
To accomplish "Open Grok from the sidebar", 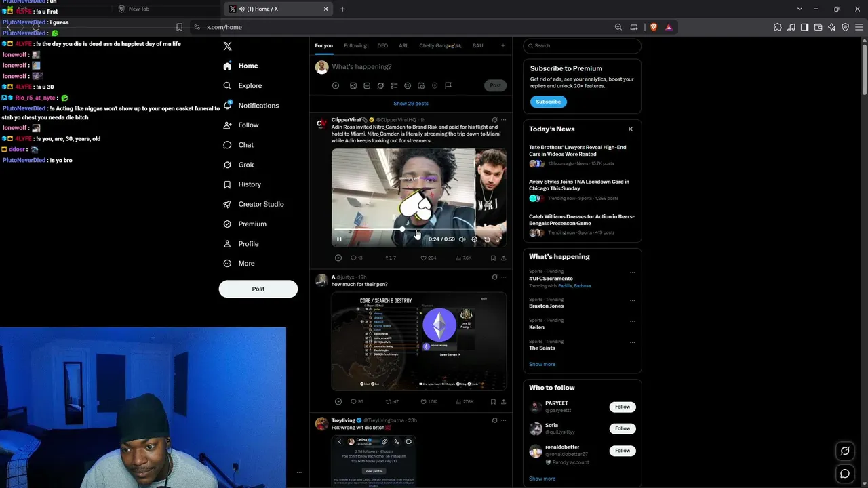I will 238,165.
